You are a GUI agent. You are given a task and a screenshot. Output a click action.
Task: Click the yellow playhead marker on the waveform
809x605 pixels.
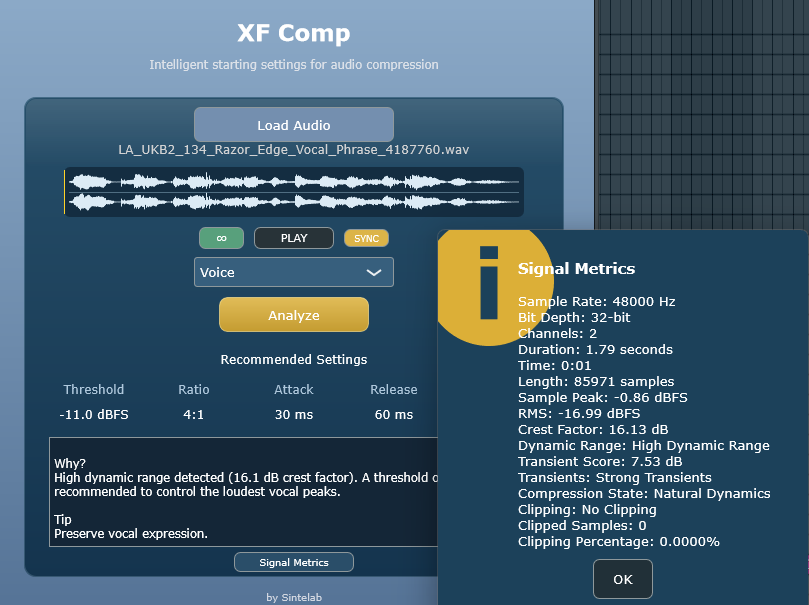[64, 192]
